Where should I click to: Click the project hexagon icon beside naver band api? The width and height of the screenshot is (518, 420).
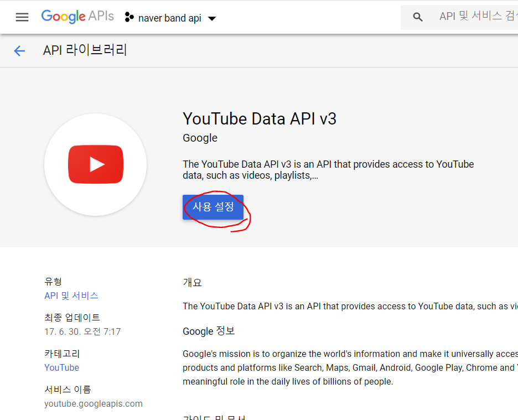click(x=129, y=17)
